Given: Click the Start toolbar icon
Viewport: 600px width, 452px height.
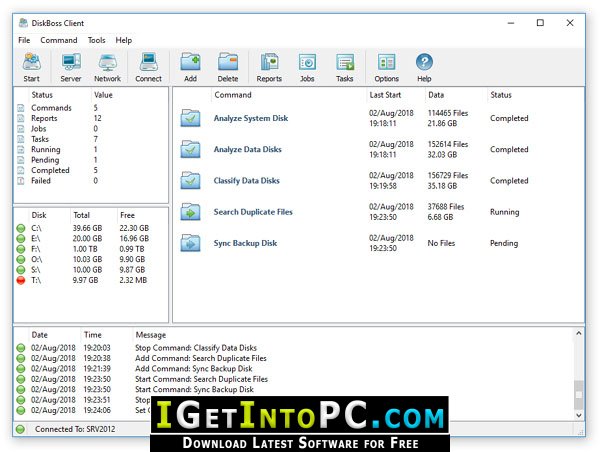Looking at the screenshot, I should point(31,62).
